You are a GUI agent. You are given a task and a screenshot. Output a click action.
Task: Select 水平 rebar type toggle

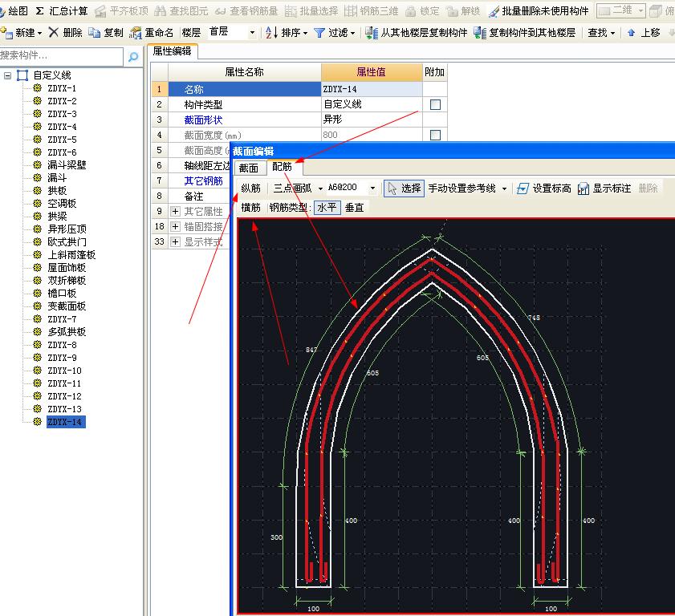tap(327, 208)
